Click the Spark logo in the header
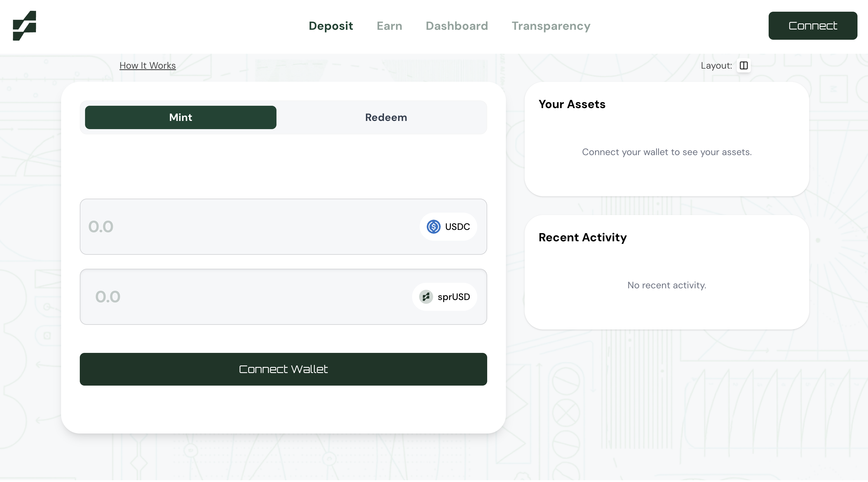Image resolution: width=868 pixels, height=482 pixels. pyautogui.click(x=24, y=26)
